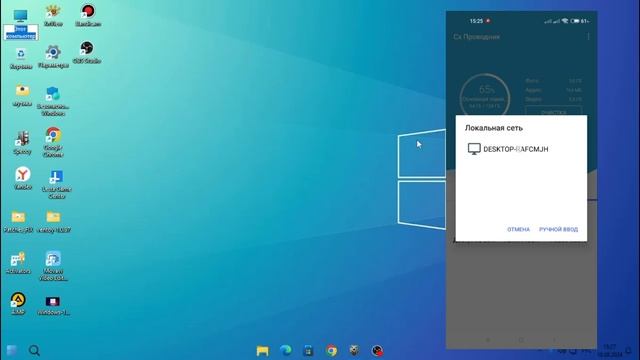Click the taskbar clock and date
Image resolution: width=640 pixels, height=360 pixels.
[x=611, y=350]
